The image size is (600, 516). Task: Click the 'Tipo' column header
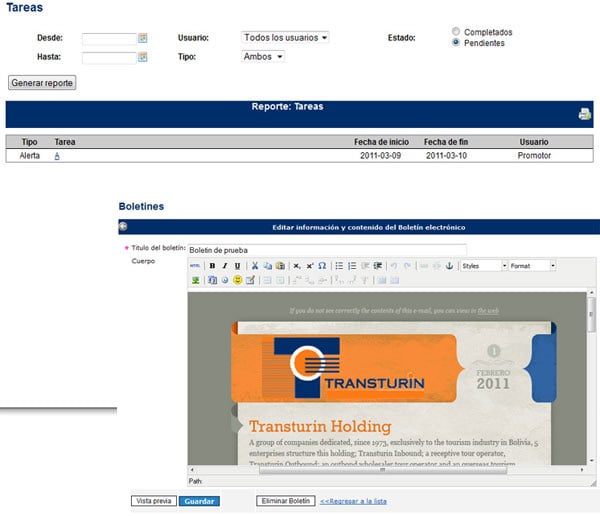click(x=29, y=142)
